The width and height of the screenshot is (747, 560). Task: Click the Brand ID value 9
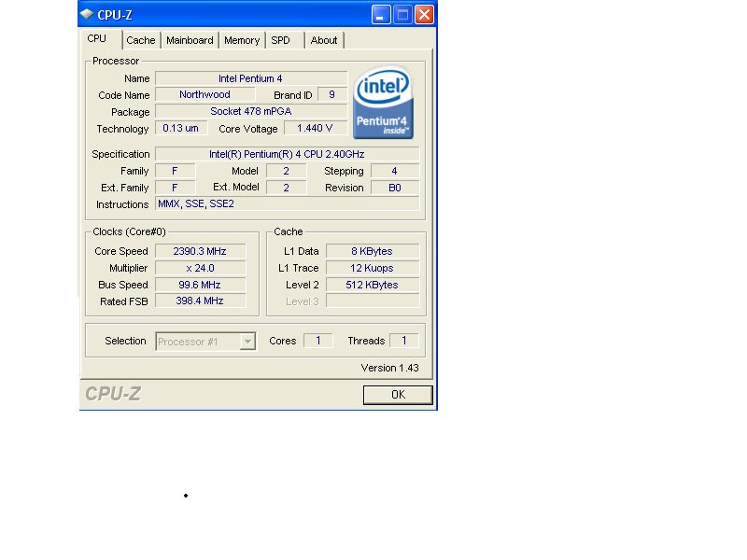pos(332,95)
